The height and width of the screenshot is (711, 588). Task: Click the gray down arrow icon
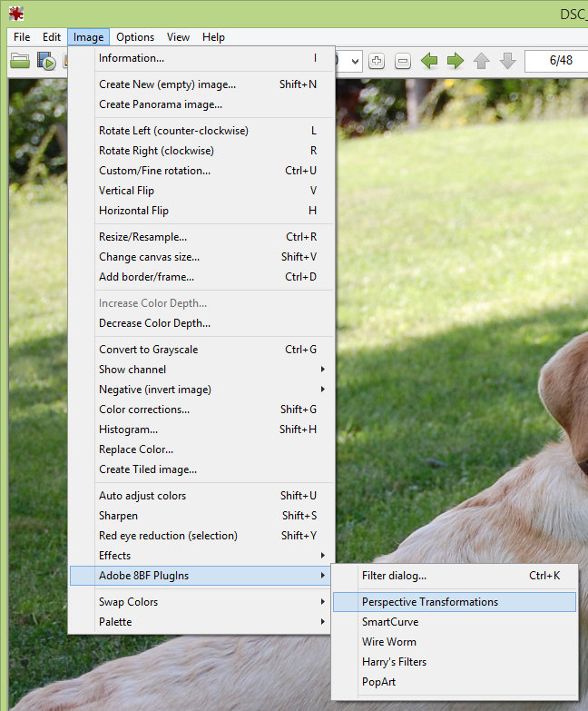(x=508, y=62)
